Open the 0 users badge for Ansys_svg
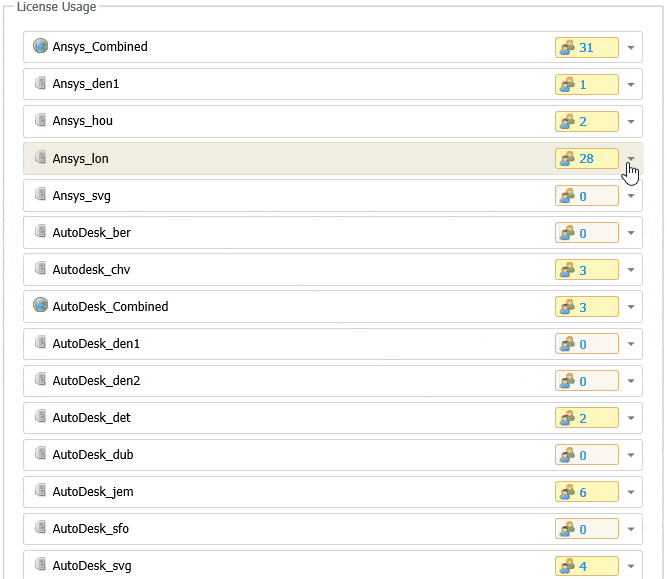667x579 pixels. coord(587,196)
